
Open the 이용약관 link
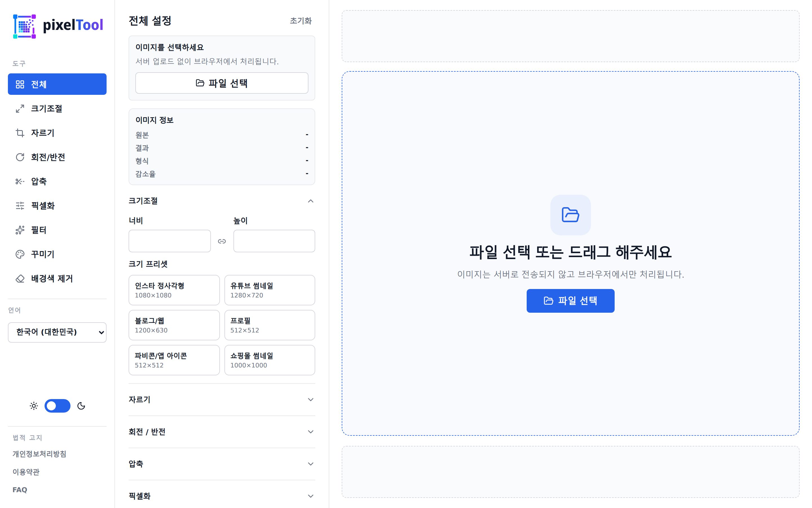[x=26, y=472]
